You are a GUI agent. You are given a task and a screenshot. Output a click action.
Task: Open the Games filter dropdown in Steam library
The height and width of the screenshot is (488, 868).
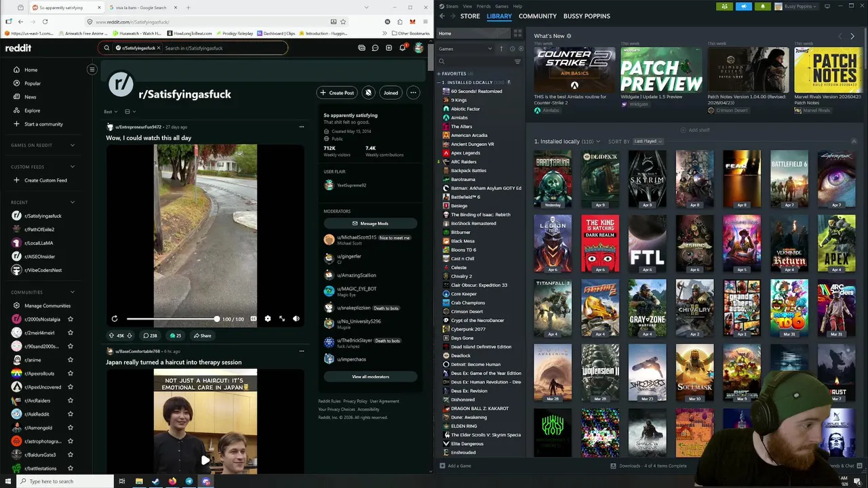coord(466,49)
